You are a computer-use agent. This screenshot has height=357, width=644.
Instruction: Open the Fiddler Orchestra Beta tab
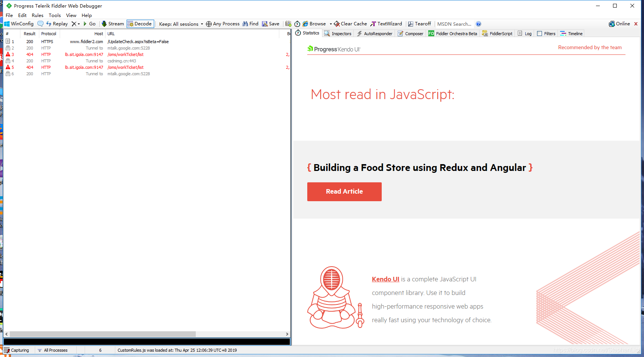pyautogui.click(x=453, y=34)
